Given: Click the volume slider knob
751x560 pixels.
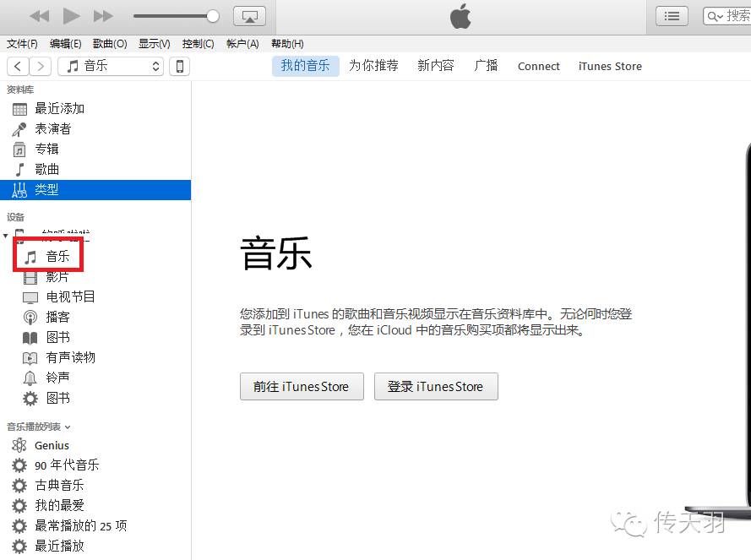Looking at the screenshot, I should coord(213,16).
